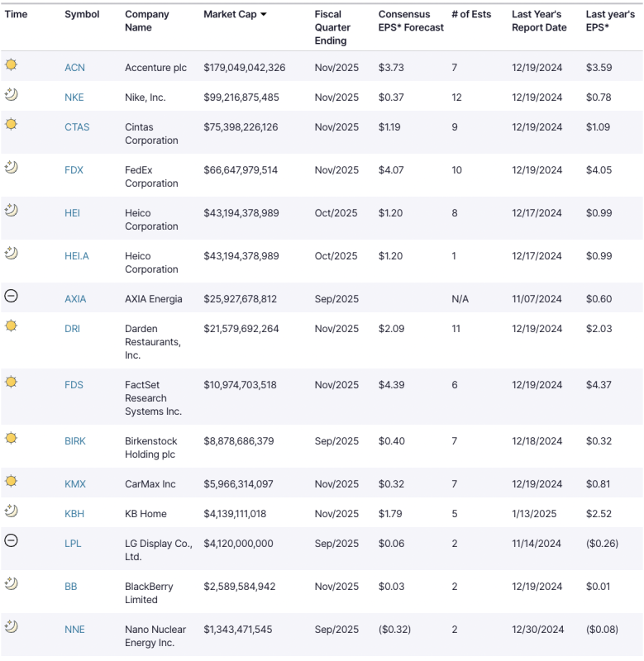The height and width of the screenshot is (661, 644).
Task: Open the KMX ticker link
Action: click(x=75, y=484)
